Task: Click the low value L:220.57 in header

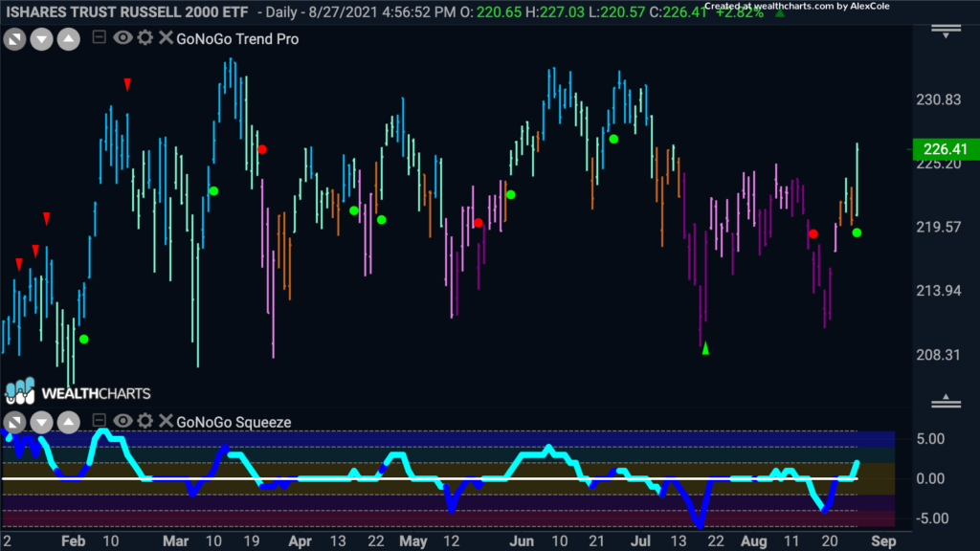Action: tap(617, 11)
